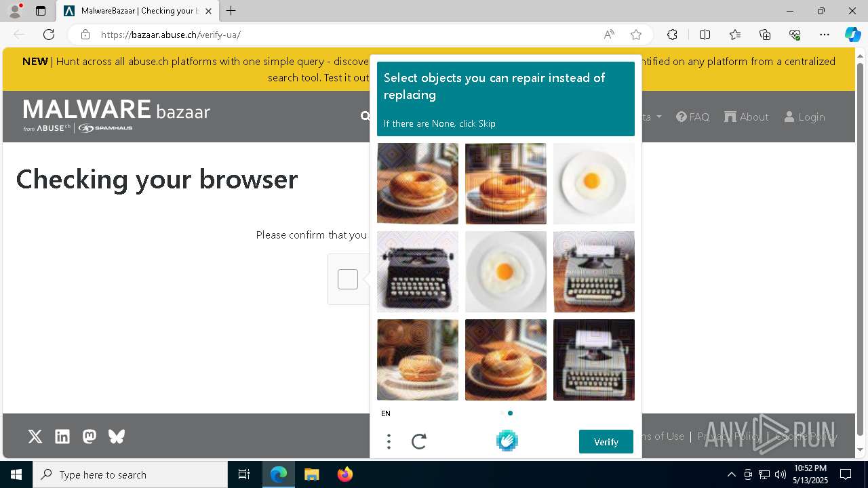Type here to search taskbar box
The height and width of the screenshot is (488, 868).
(130, 474)
